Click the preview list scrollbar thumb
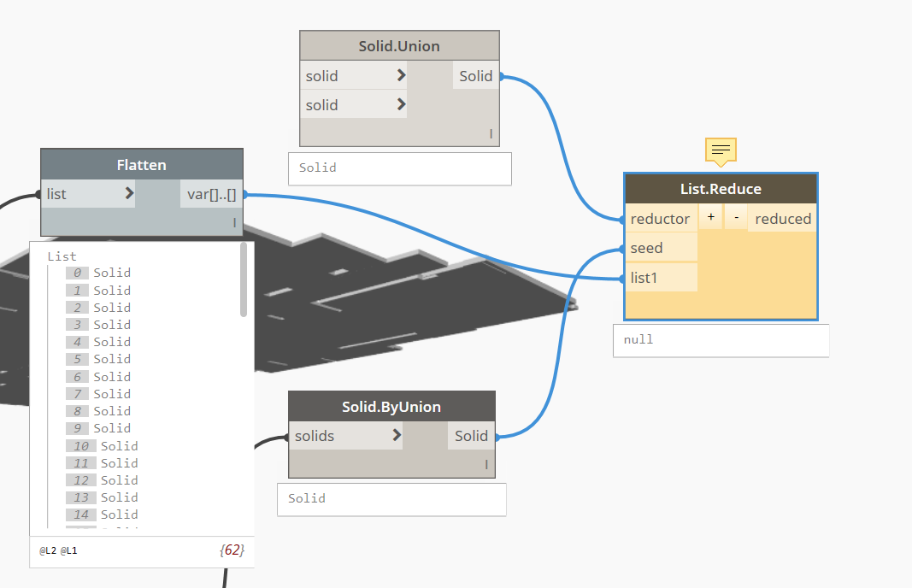Viewport: 912px width, 588px height. pyautogui.click(x=243, y=279)
